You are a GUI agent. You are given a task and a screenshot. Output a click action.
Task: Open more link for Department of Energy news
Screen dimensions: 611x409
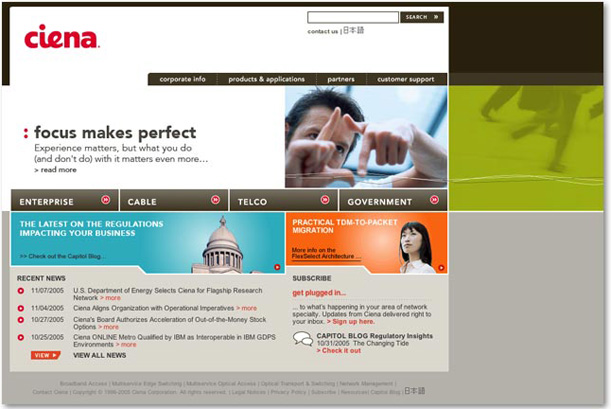coord(110,298)
